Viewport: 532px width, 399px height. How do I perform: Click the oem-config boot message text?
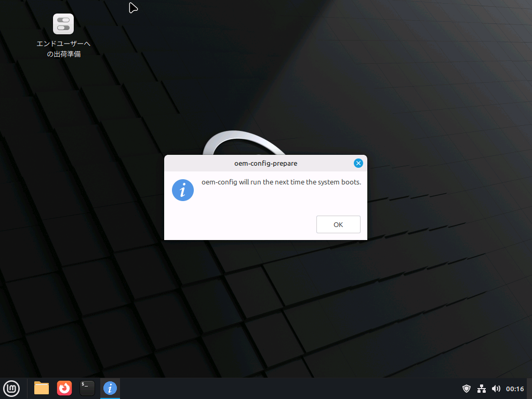pos(281,182)
